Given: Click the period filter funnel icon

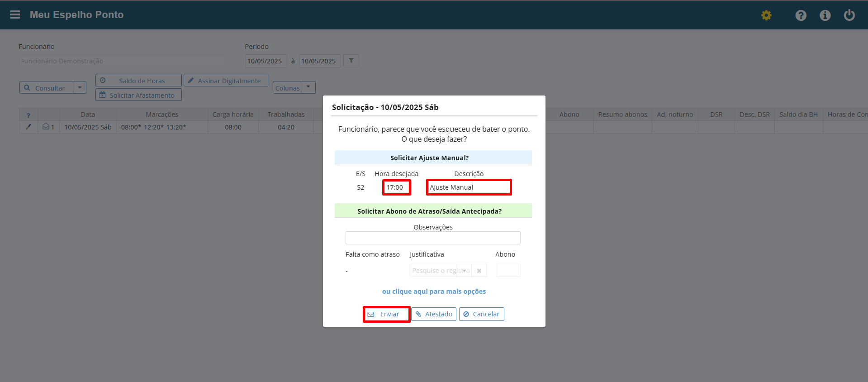Looking at the screenshot, I should 351,60.
